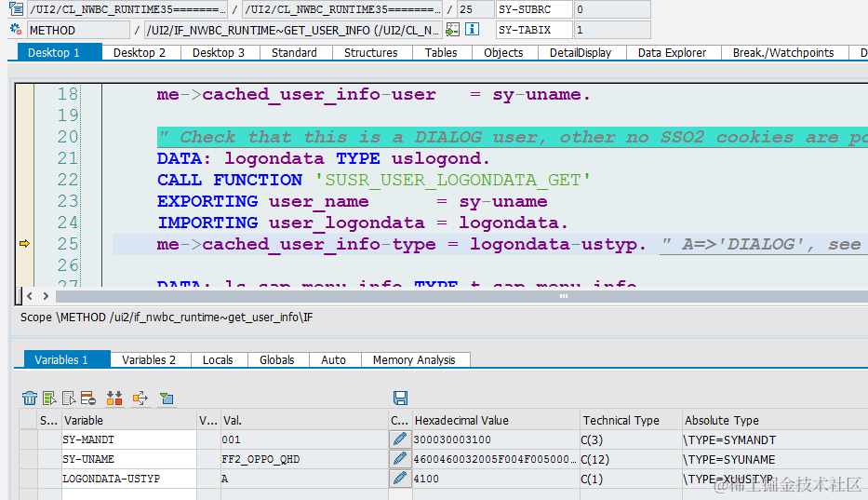Open the Memory Analysis tab
The height and width of the screenshot is (500, 868).
coord(414,359)
